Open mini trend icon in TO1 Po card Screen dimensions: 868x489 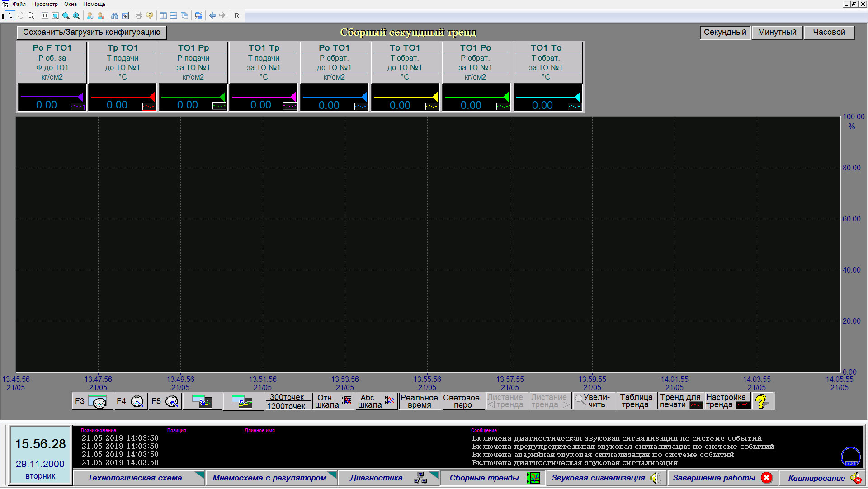point(503,107)
